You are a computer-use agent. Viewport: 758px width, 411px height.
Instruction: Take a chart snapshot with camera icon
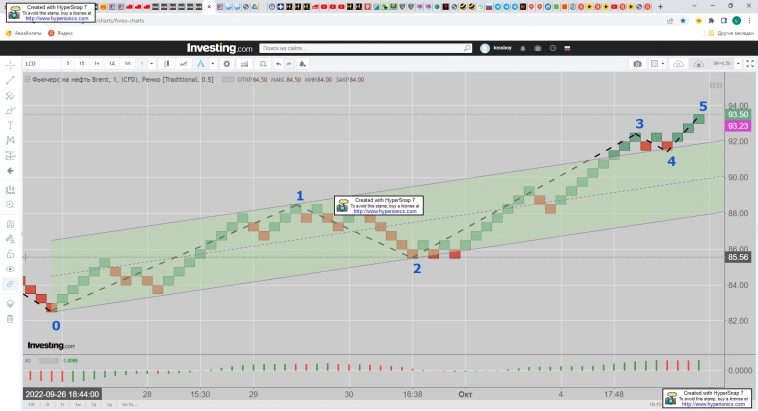[x=637, y=63]
